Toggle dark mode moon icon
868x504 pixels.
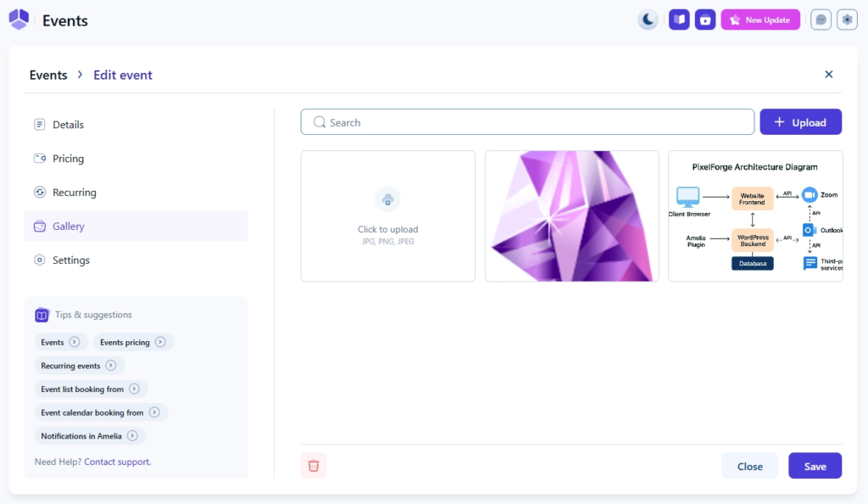click(x=648, y=20)
